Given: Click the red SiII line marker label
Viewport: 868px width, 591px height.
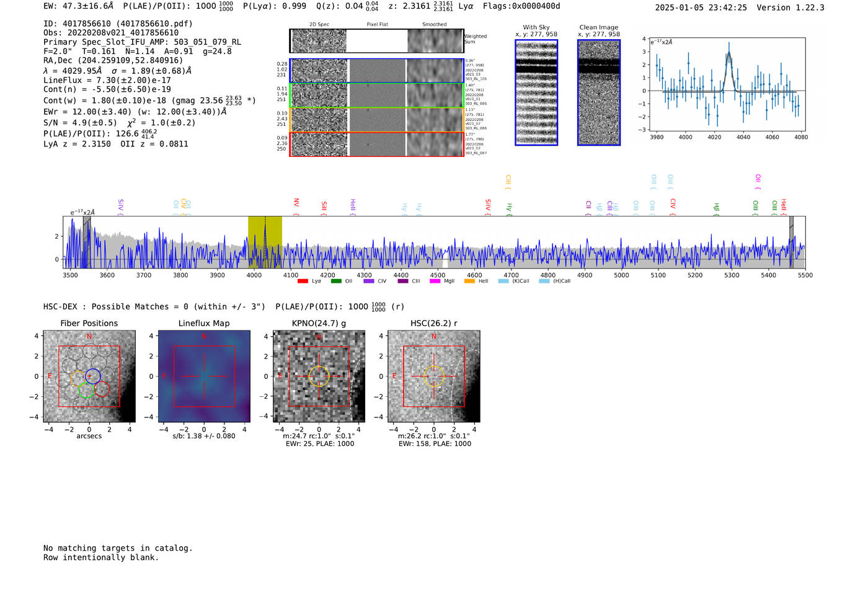Looking at the screenshot, I should click(324, 208).
